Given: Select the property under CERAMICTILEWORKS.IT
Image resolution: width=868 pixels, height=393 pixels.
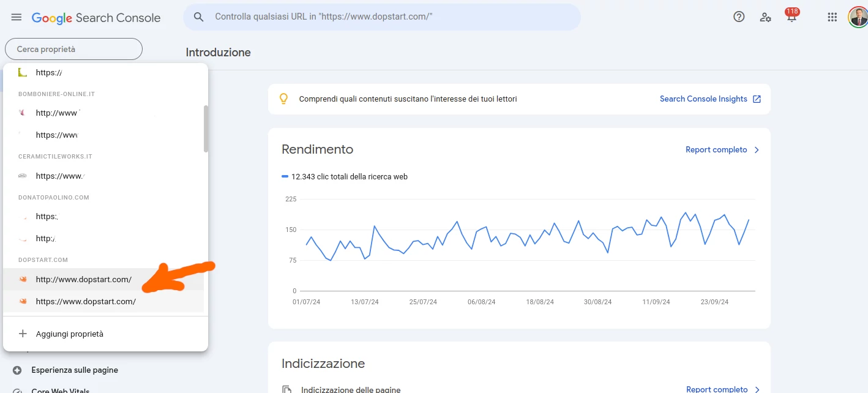Looking at the screenshot, I should coord(103,176).
